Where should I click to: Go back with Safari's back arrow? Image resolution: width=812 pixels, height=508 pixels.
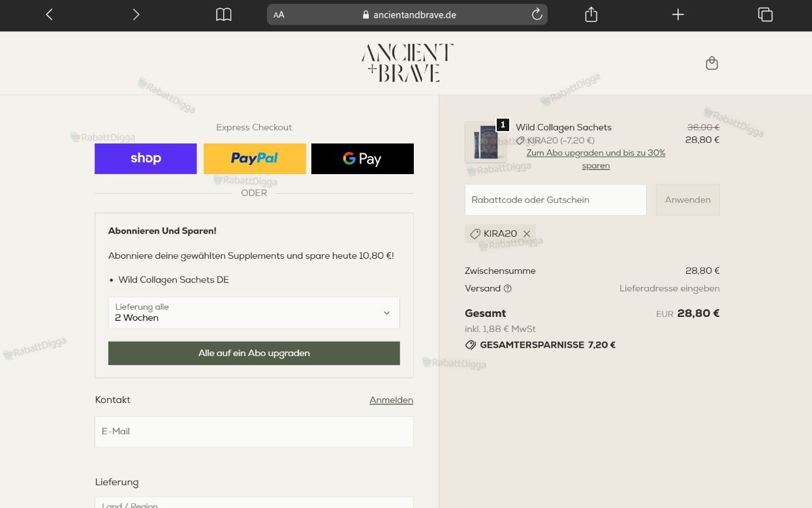click(50, 14)
